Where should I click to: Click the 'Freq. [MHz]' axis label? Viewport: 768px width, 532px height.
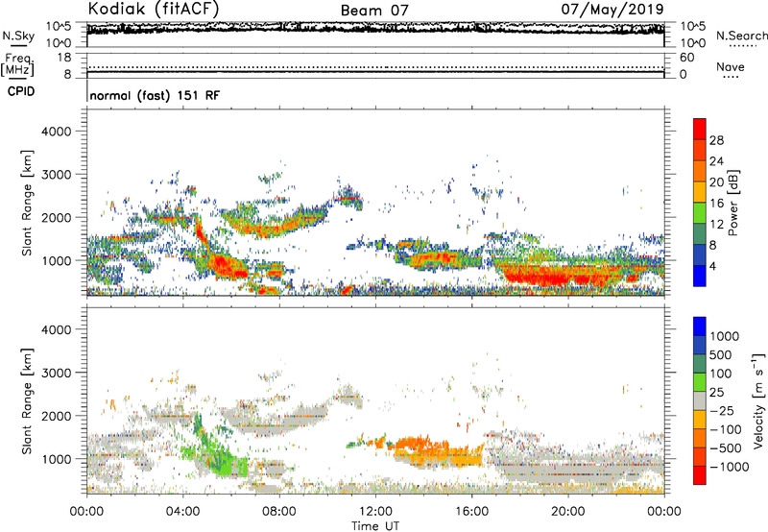17,64
